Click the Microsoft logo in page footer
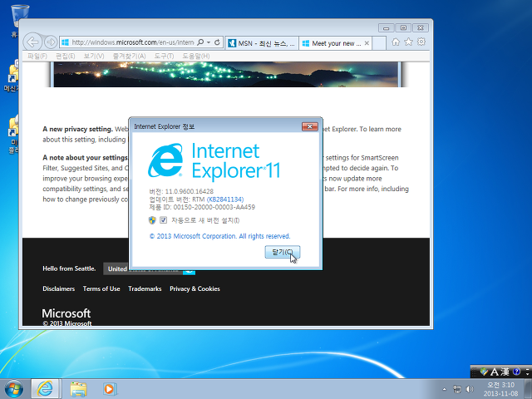Screen dimensions: 532x399 coord(66,313)
